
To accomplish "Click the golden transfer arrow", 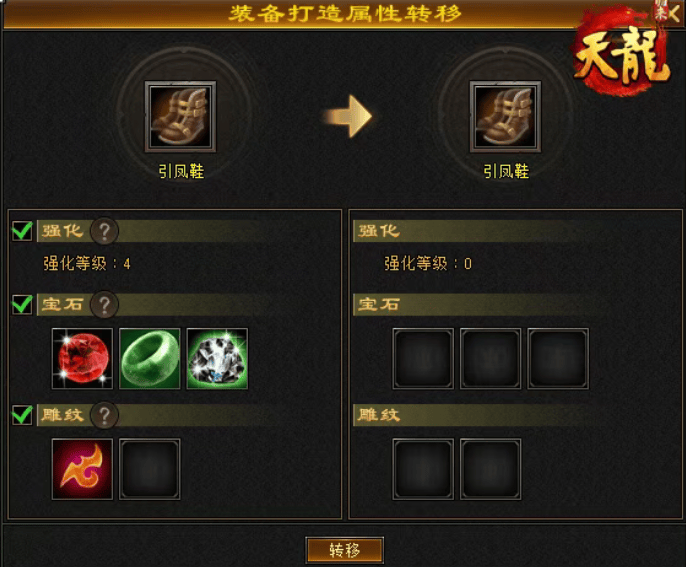I will point(348,116).
